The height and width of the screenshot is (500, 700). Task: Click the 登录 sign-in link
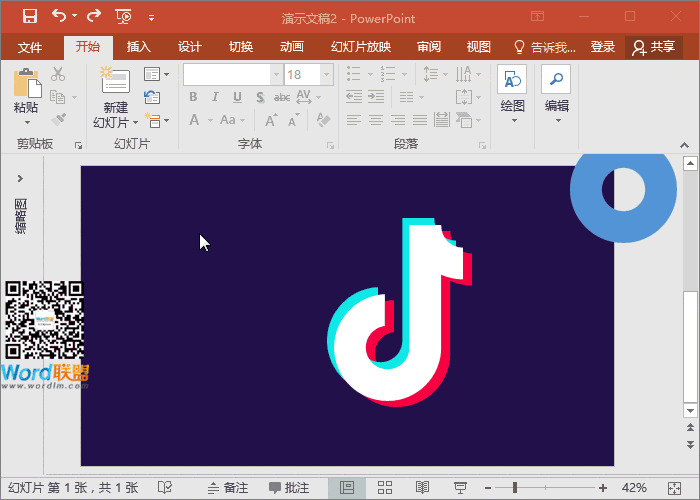[x=603, y=47]
